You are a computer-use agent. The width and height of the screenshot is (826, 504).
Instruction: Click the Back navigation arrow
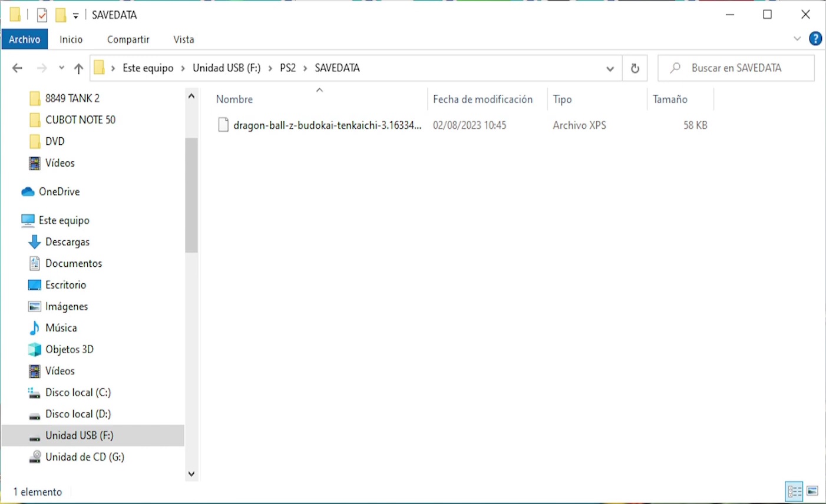click(x=17, y=68)
